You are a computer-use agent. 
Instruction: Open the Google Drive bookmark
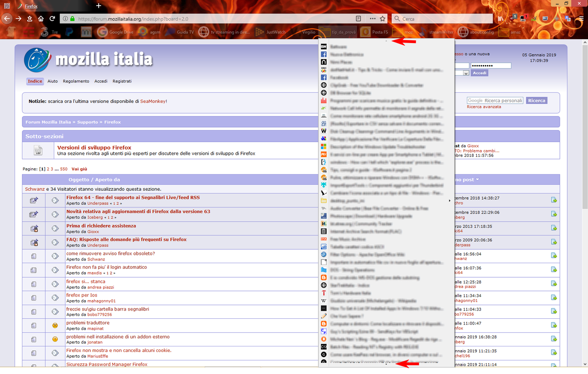(115, 32)
